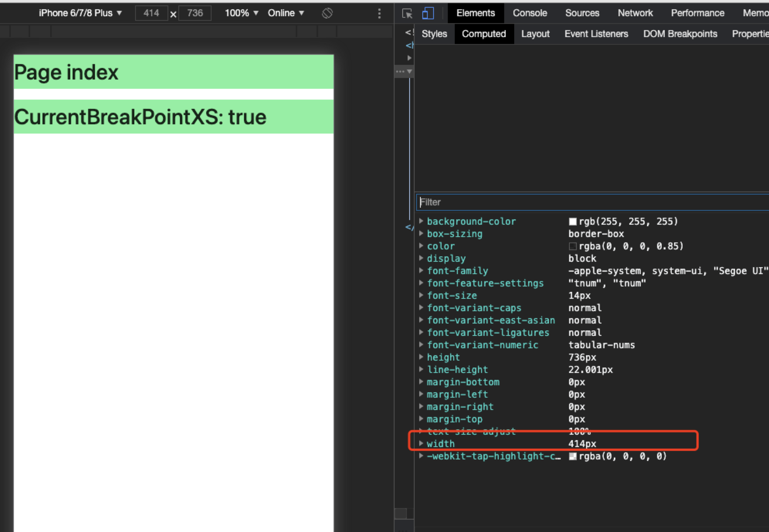Open the three-dot device toolbar options menu
769x532 pixels.
click(x=379, y=13)
